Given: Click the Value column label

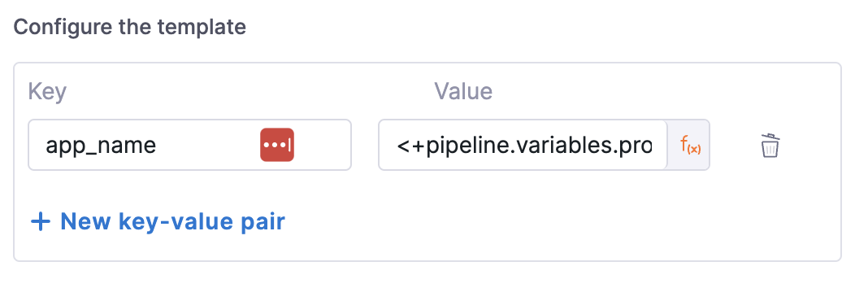Looking at the screenshot, I should pos(463,91).
